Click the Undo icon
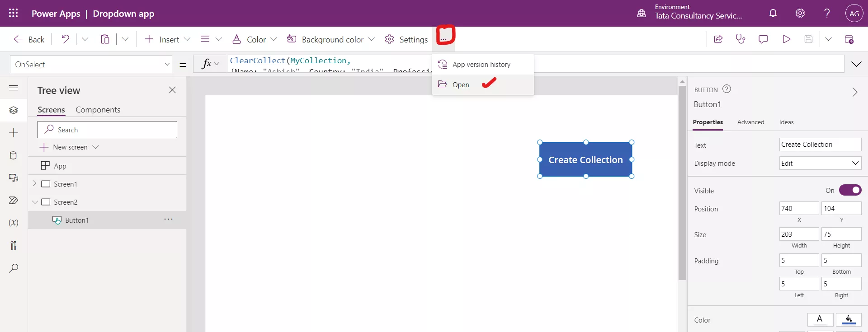868x332 pixels. click(66, 39)
